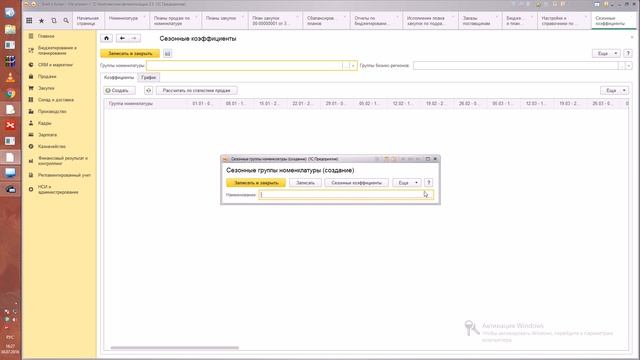The width and height of the screenshot is (640, 360).
Task: Open CRM и маркетинг section
Action: tap(55, 64)
